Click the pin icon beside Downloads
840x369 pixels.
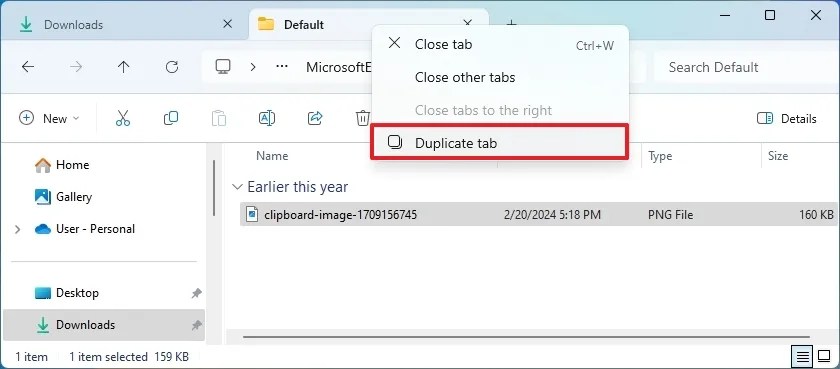(196, 325)
